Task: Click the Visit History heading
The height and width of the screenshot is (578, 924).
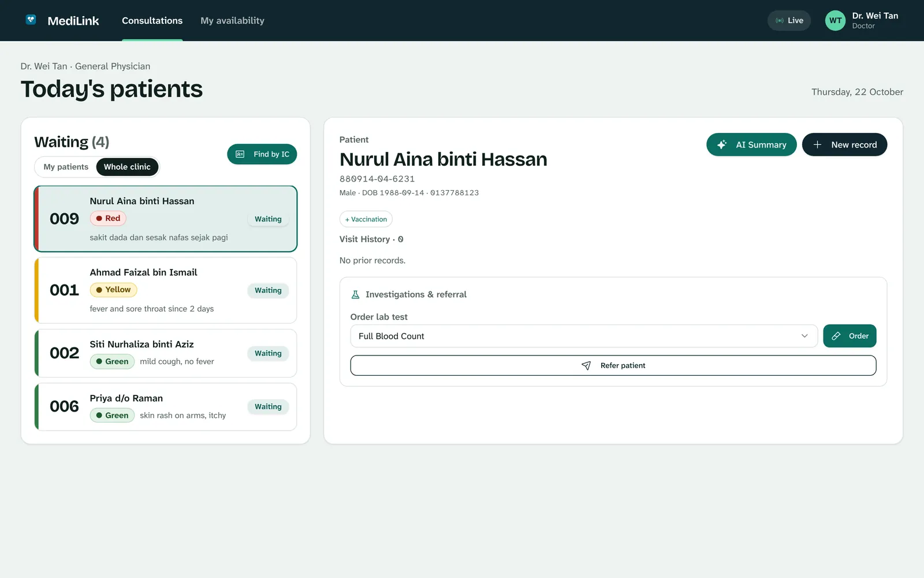Action: [x=371, y=239]
